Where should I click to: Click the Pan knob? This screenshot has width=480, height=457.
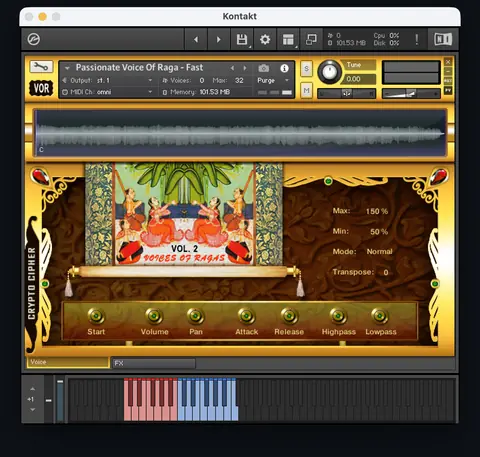pyautogui.click(x=196, y=315)
